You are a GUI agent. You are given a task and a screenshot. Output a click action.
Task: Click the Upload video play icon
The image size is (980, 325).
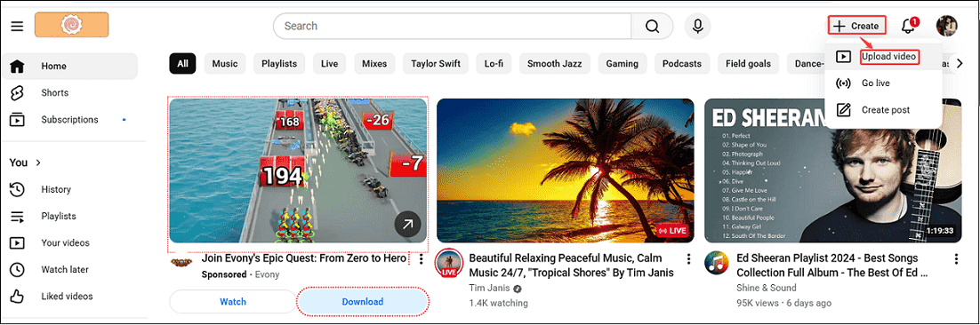(844, 57)
